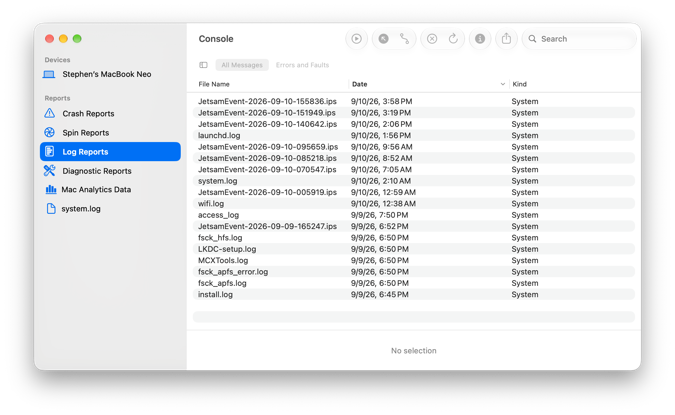Viewport: 675px width, 415px height.
Task: Click the 9/9/26, 6:45 PM date cell
Action: tap(379, 294)
